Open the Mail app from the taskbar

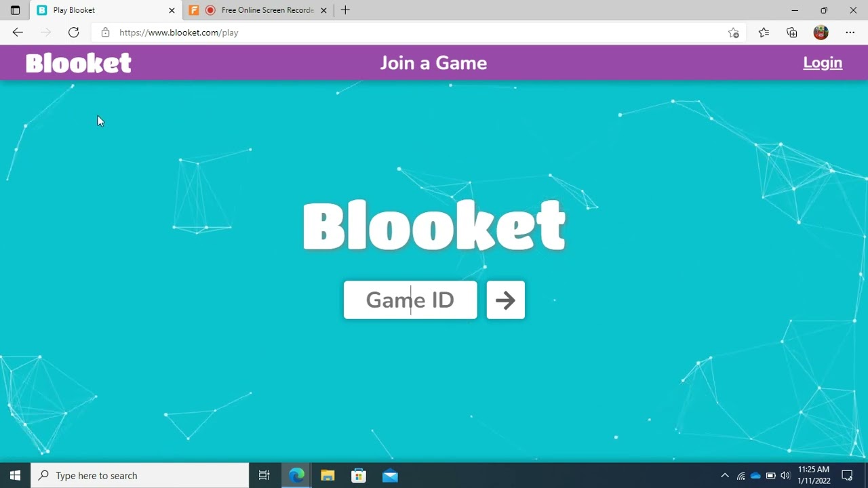(x=390, y=475)
